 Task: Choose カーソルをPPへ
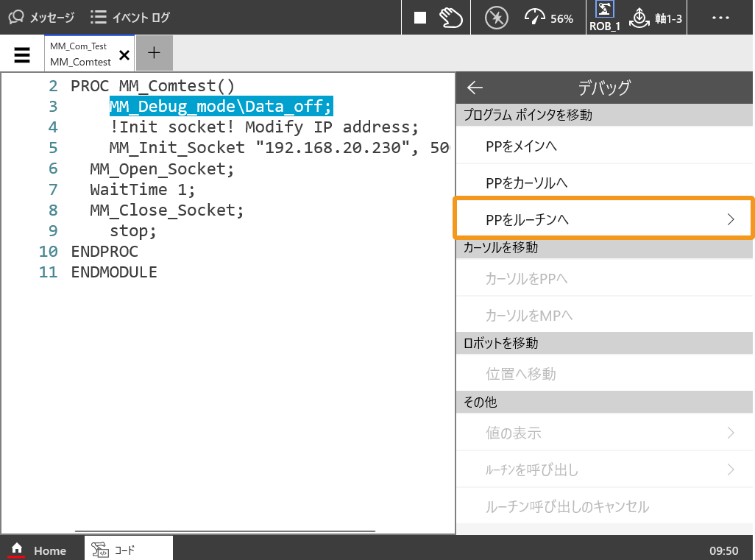pos(604,278)
